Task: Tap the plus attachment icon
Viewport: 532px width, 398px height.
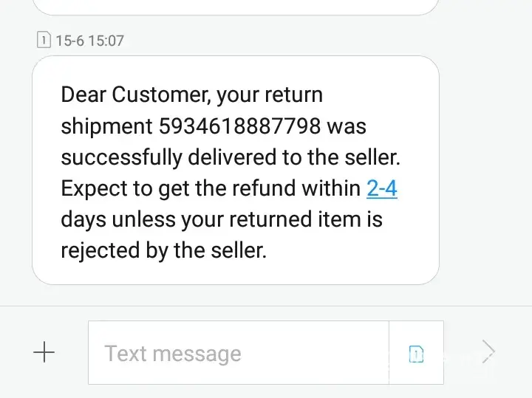Action: click(44, 353)
